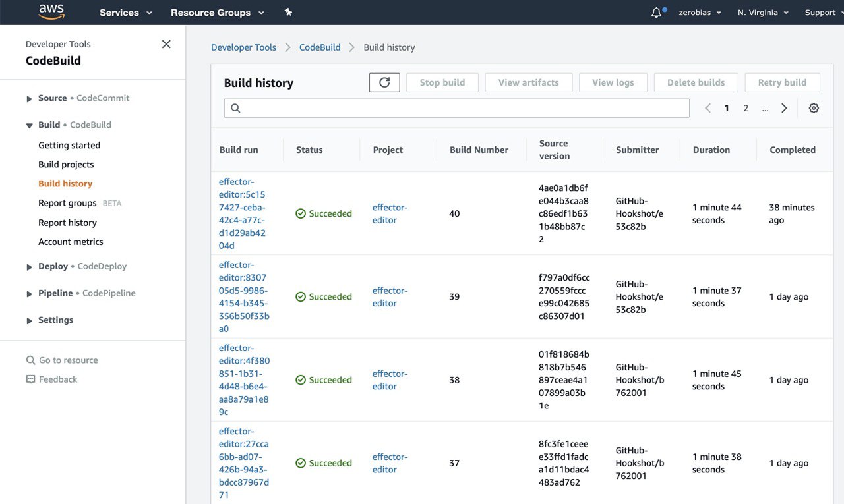Open the Support menu
The width and height of the screenshot is (844, 504).
pos(824,13)
